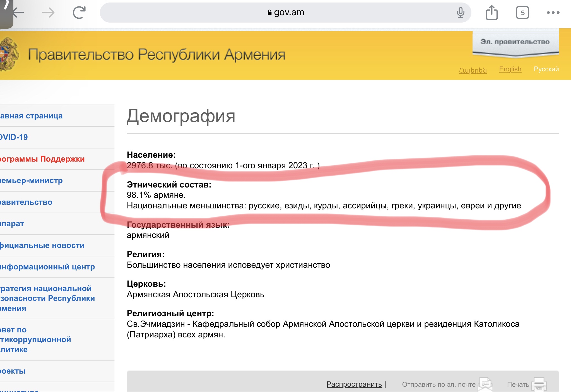Click the printer icon
Viewport: 571px width, 392px height.
[x=539, y=384]
